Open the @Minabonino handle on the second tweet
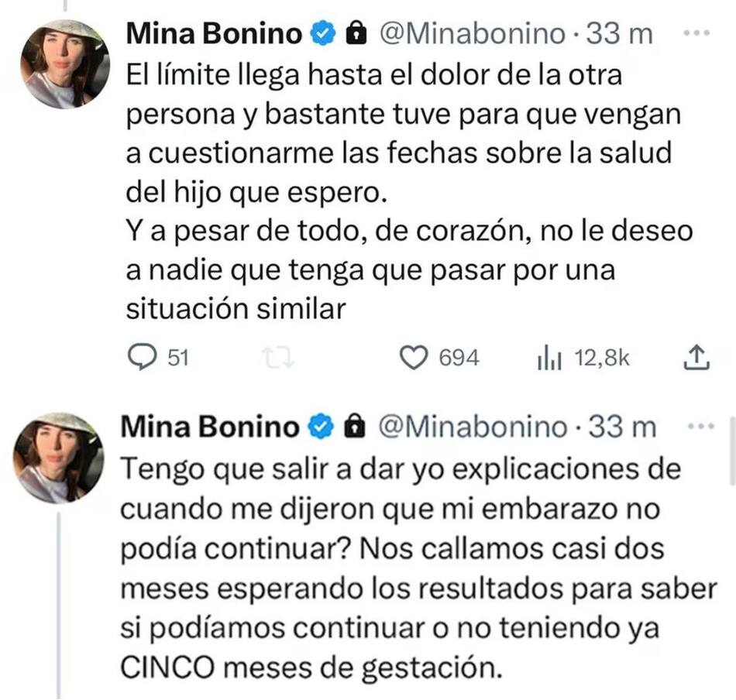The height and width of the screenshot is (700, 736). point(473,425)
